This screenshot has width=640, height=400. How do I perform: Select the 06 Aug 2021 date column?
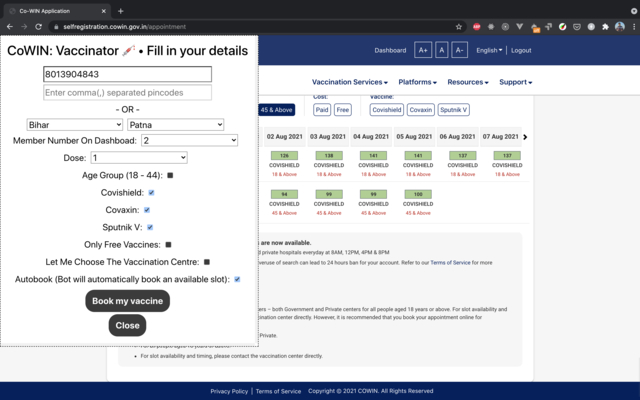[x=458, y=137]
